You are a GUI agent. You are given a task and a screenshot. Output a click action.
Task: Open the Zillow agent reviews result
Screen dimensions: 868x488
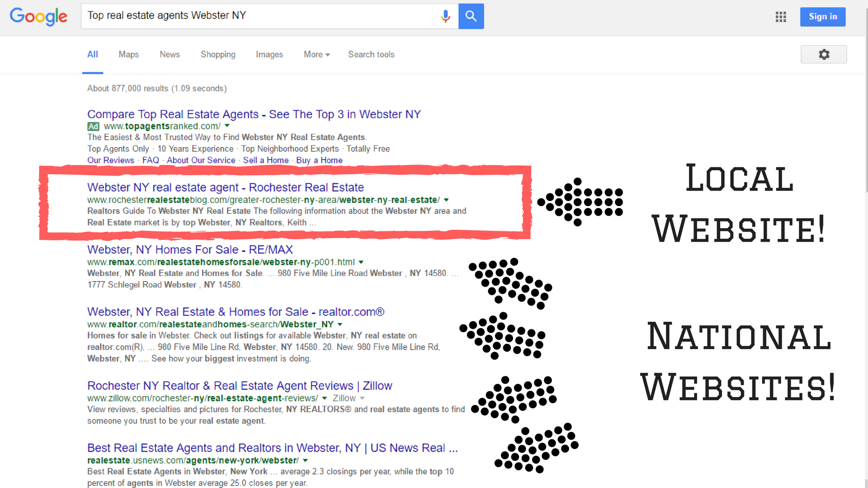tap(240, 386)
